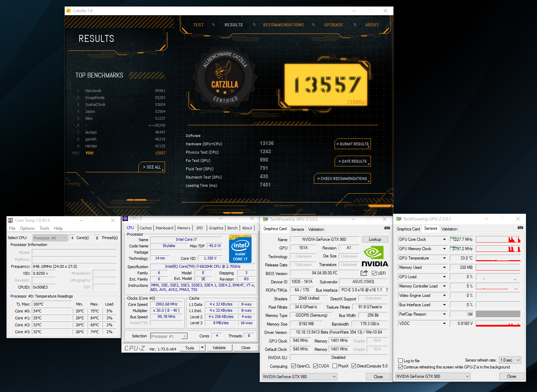
Task: Open the Options menu in Core Temp
Action: point(27,228)
